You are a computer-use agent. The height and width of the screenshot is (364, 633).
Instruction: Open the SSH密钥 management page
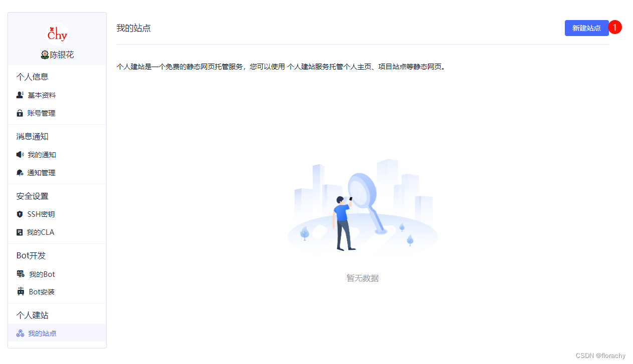(41, 214)
